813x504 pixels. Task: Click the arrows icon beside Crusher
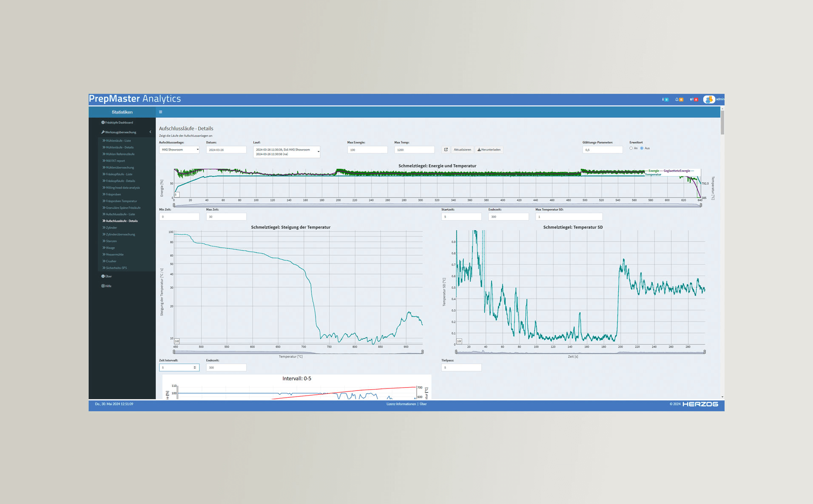tap(104, 261)
